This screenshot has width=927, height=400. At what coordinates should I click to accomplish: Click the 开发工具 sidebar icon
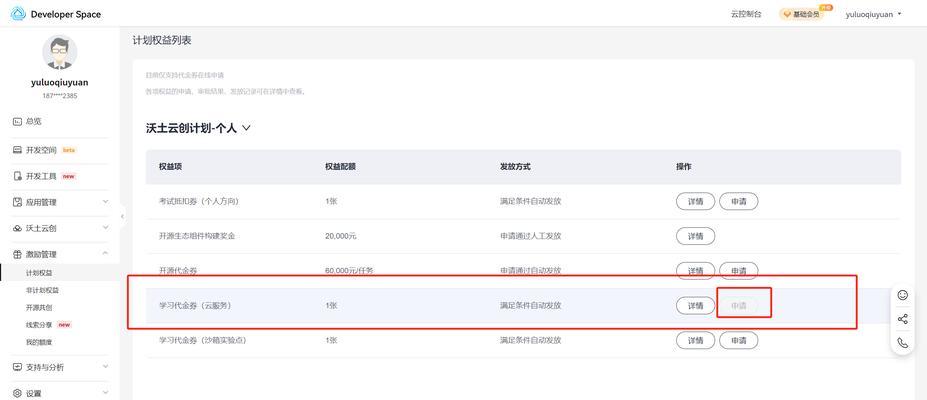[17, 176]
